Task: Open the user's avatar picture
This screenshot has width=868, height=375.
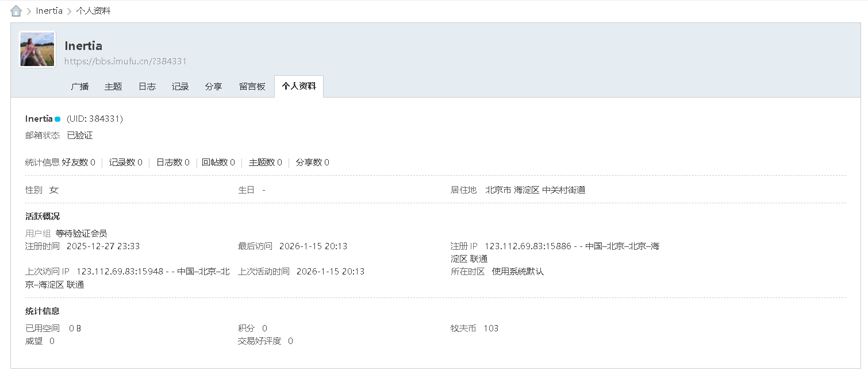Action: coord(36,49)
